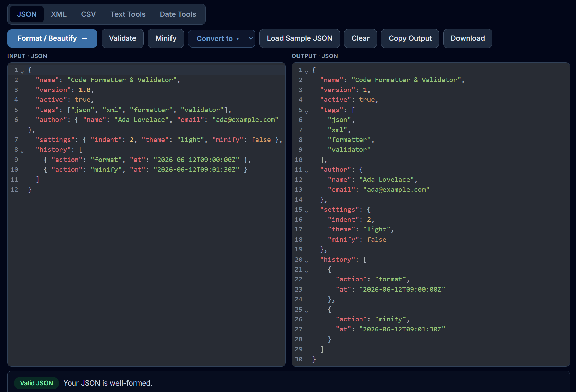Click the OUTPUT · JSON panel label
The width and height of the screenshot is (576, 392).
pos(315,56)
